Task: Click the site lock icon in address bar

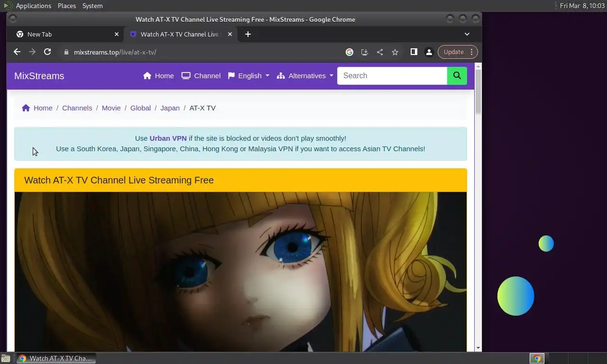Action: [66, 52]
